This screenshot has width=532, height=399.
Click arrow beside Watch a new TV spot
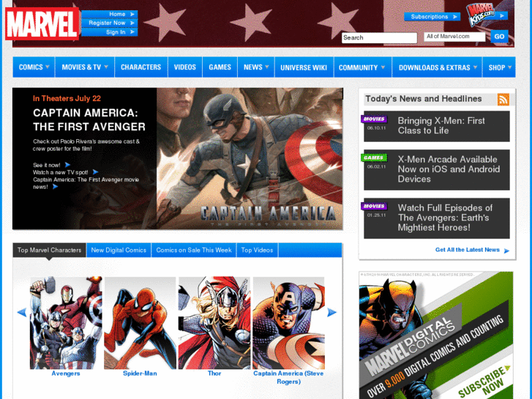click(x=95, y=172)
